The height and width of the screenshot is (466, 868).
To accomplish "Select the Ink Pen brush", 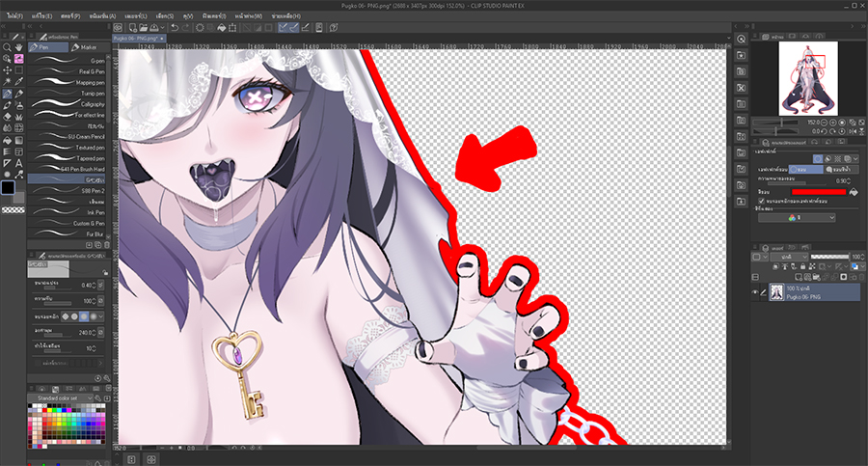I will (x=67, y=212).
